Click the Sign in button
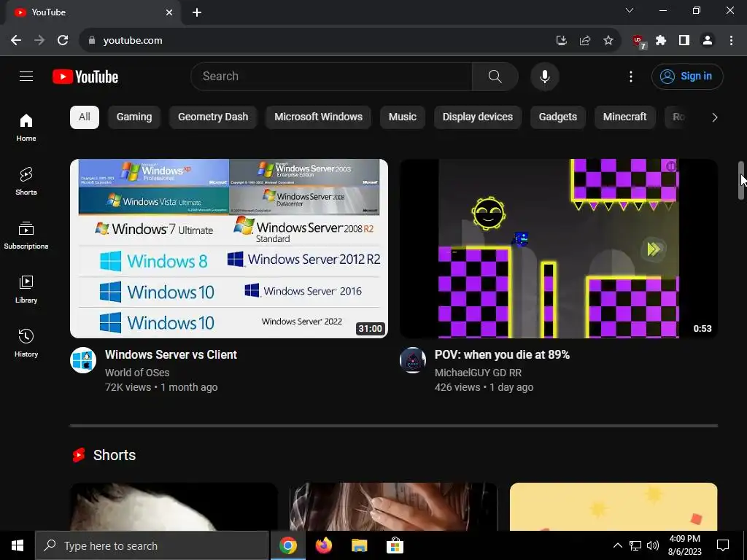The width and height of the screenshot is (747, 560). pyautogui.click(x=687, y=76)
